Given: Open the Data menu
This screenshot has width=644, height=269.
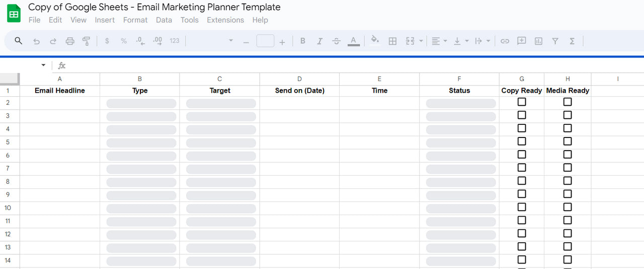Looking at the screenshot, I should 164,20.
